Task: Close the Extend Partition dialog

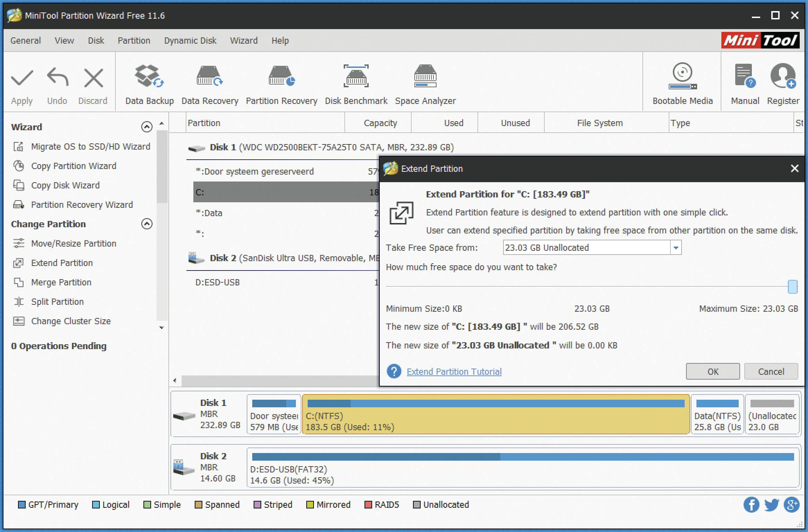Action: pos(794,169)
